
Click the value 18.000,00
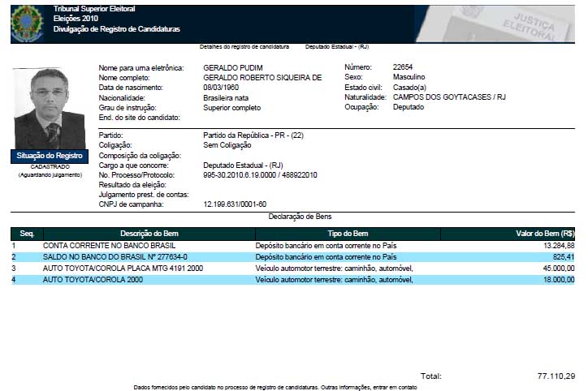(559, 279)
